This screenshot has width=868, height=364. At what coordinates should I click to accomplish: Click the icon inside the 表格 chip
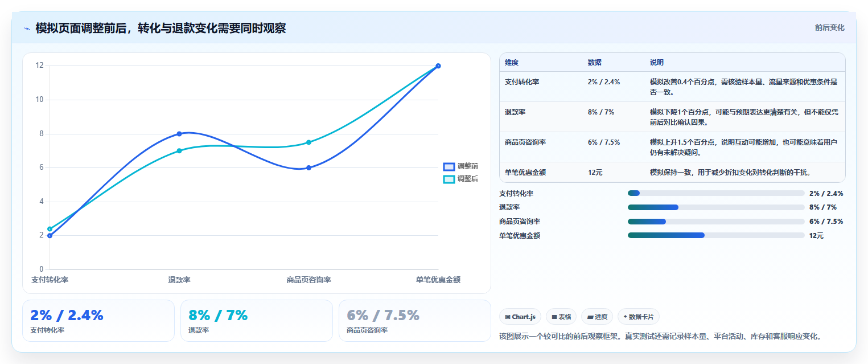click(554, 317)
